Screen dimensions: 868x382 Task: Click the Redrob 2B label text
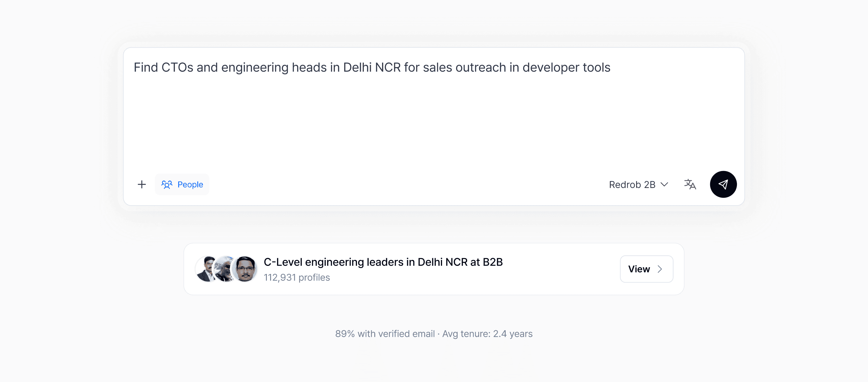(x=632, y=185)
